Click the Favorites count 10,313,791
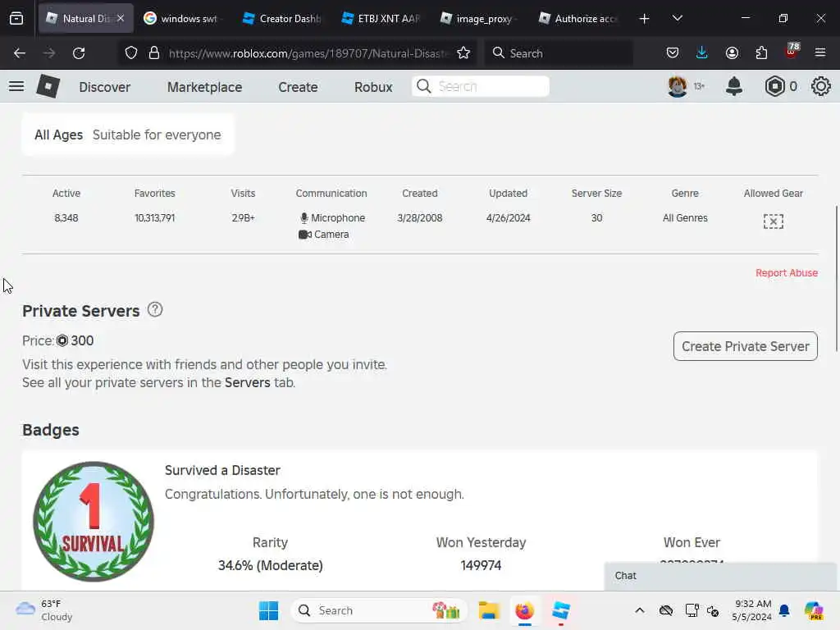The width and height of the screenshot is (840, 630). (x=154, y=218)
